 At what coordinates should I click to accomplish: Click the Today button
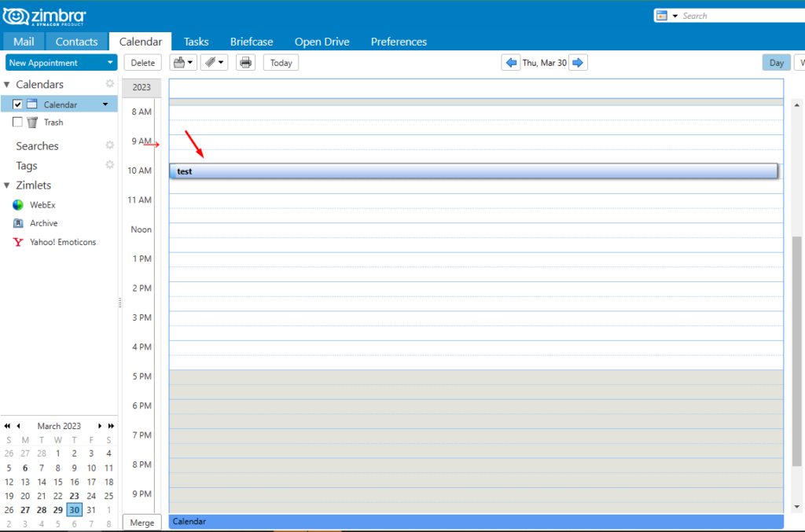[x=280, y=62]
